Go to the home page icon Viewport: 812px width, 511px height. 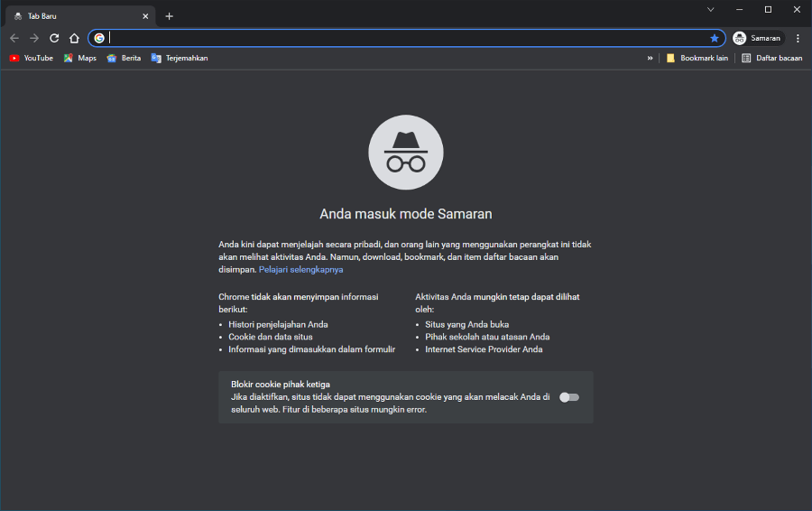pos(74,38)
